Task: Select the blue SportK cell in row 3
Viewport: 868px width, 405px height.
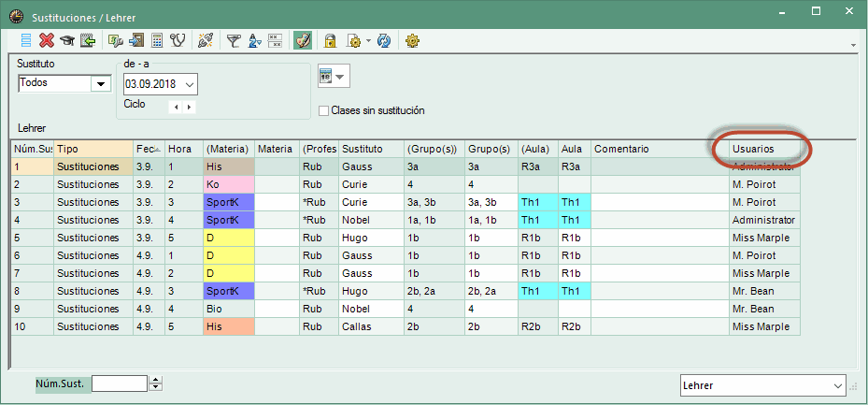Action: tap(229, 202)
